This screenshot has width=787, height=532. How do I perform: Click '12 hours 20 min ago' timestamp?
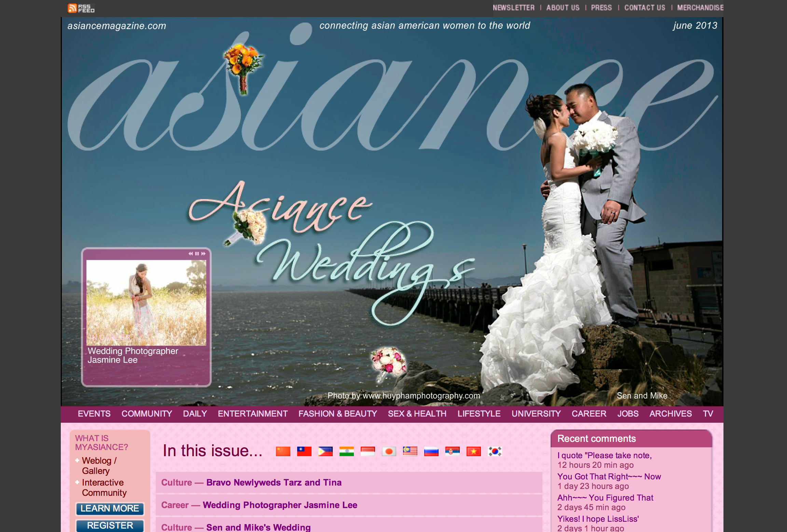point(595,465)
